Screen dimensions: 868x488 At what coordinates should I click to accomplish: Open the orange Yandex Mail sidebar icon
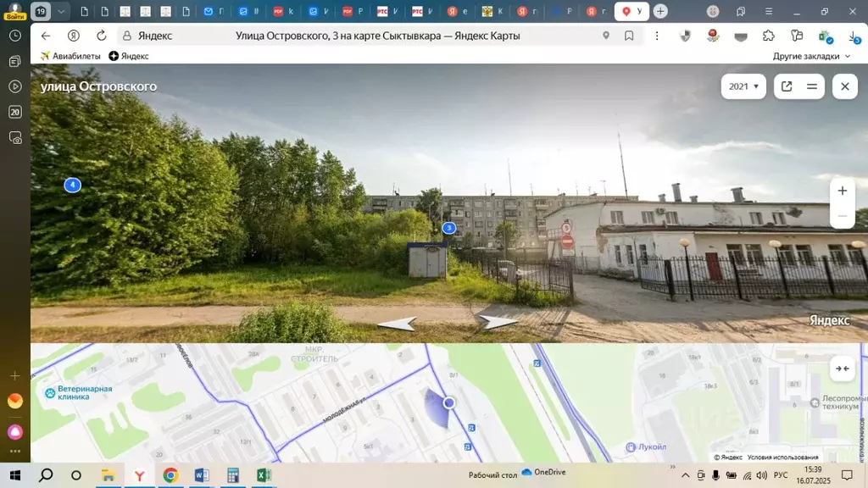[x=15, y=401]
